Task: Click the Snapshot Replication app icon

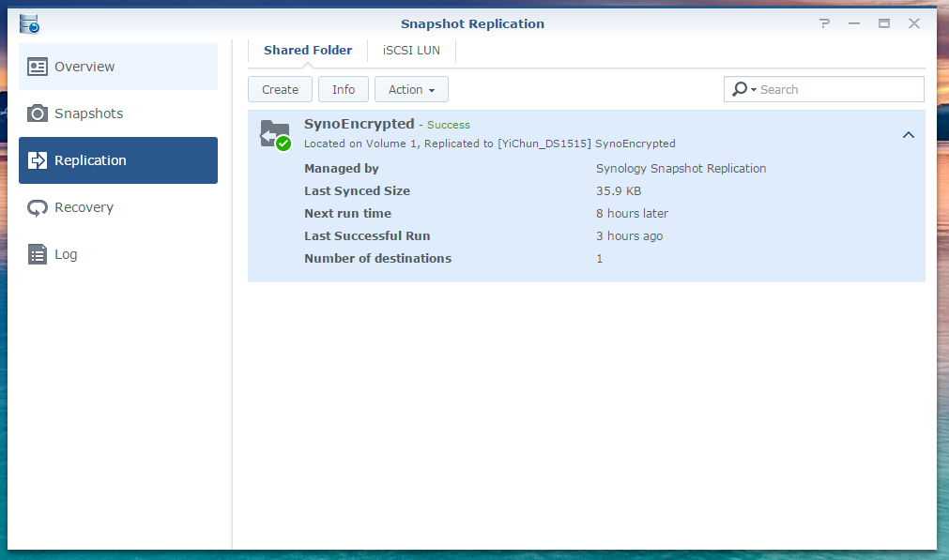Action: 29,23
